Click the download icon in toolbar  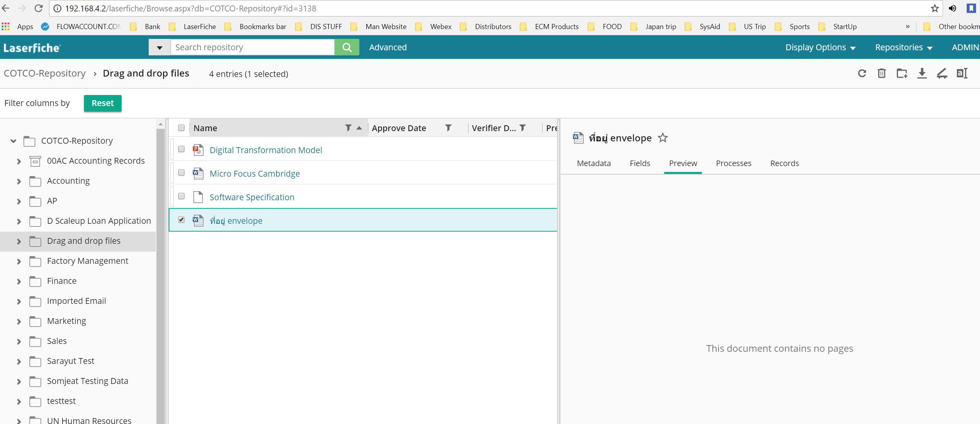coord(922,73)
